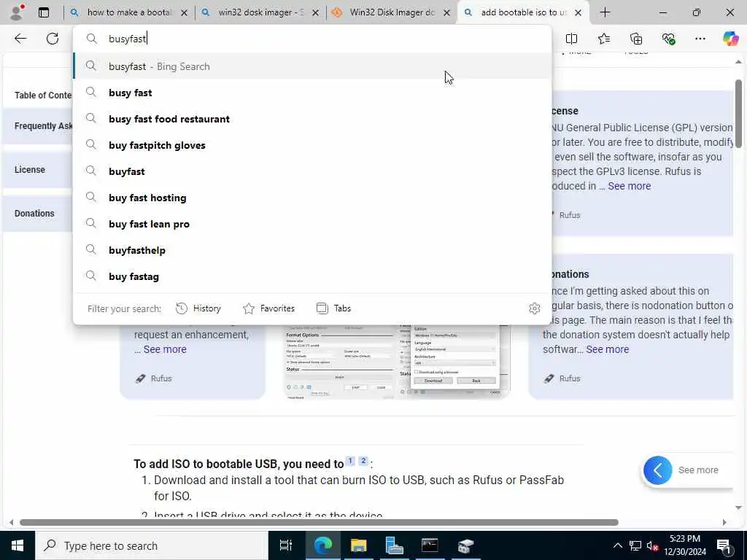Open a new tab with plus button

pyautogui.click(x=605, y=12)
